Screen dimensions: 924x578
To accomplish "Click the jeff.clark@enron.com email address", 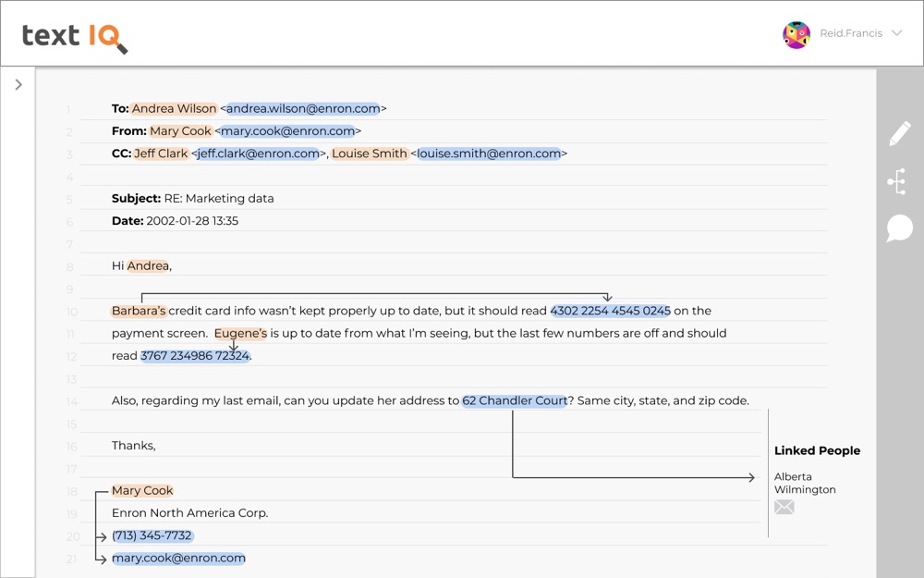I will pyautogui.click(x=258, y=154).
